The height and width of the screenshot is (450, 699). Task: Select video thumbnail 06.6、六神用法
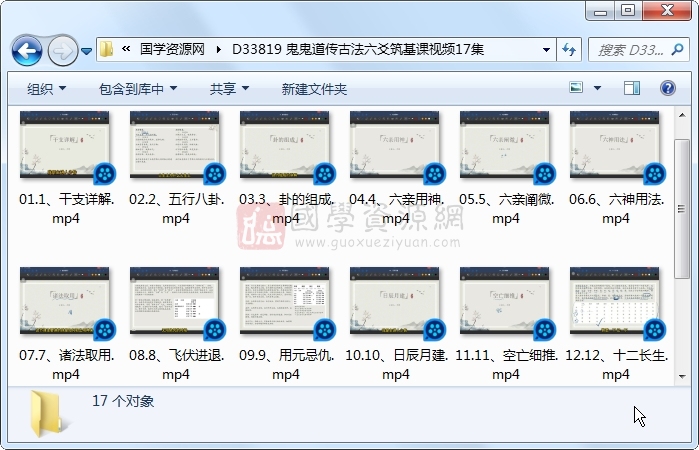point(614,145)
